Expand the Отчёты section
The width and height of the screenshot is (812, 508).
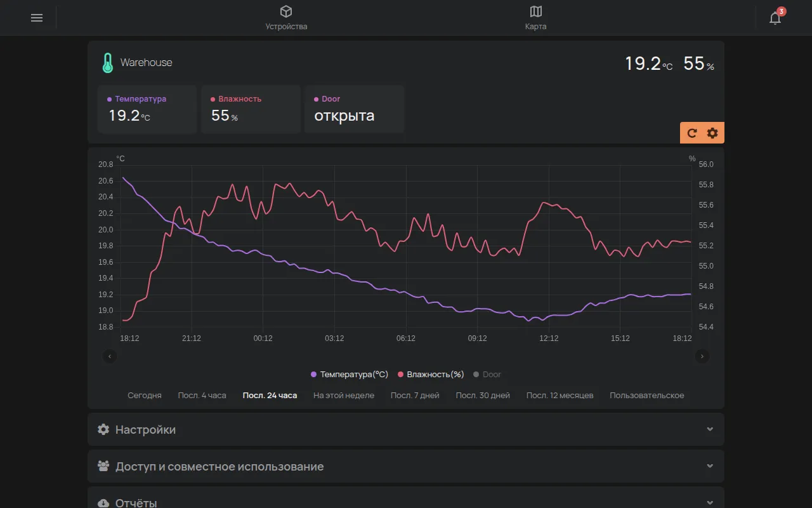click(x=406, y=498)
